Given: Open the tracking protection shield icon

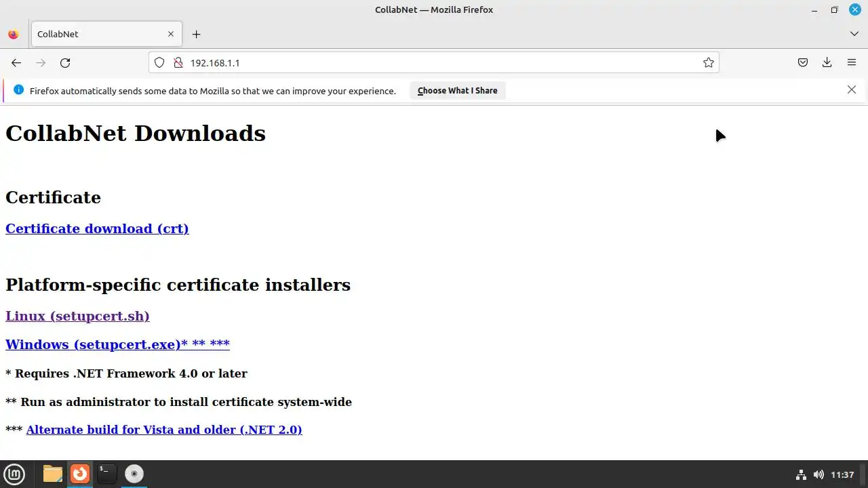Looking at the screenshot, I should point(159,63).
